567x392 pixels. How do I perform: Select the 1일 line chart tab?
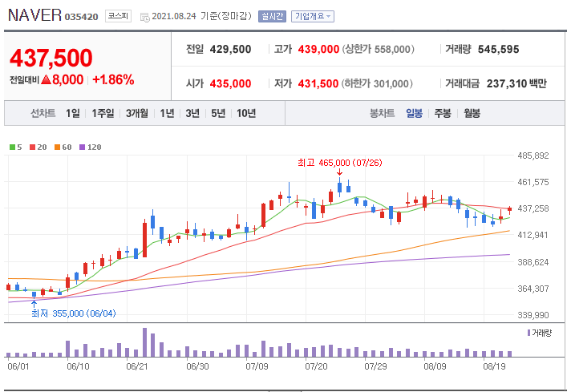tap(72, 114)
